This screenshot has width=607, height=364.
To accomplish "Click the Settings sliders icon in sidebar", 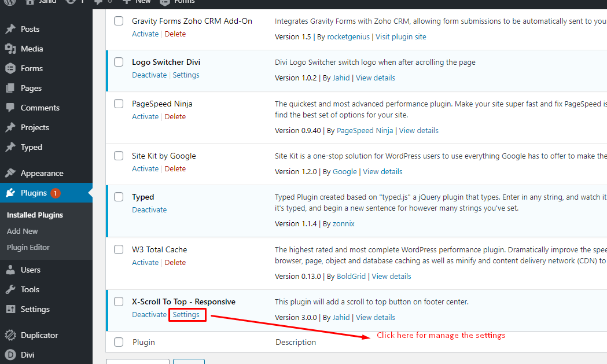I will pyautogui.click(x=10, y=310).
